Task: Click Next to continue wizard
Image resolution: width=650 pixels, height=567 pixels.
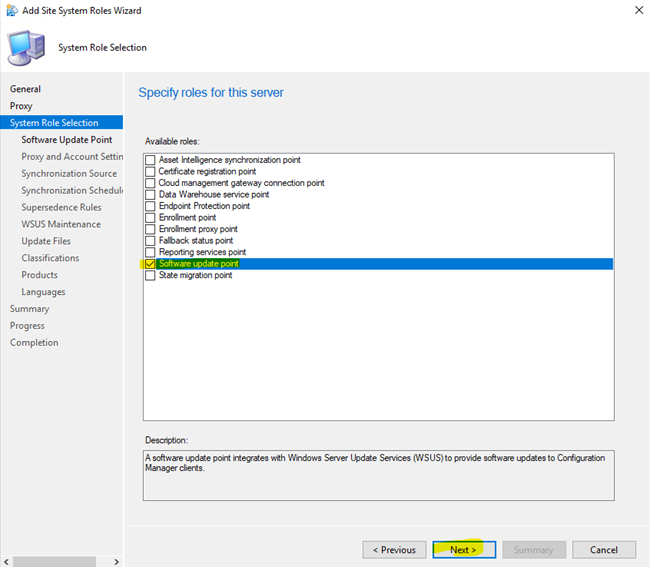Action: point(464,550)
